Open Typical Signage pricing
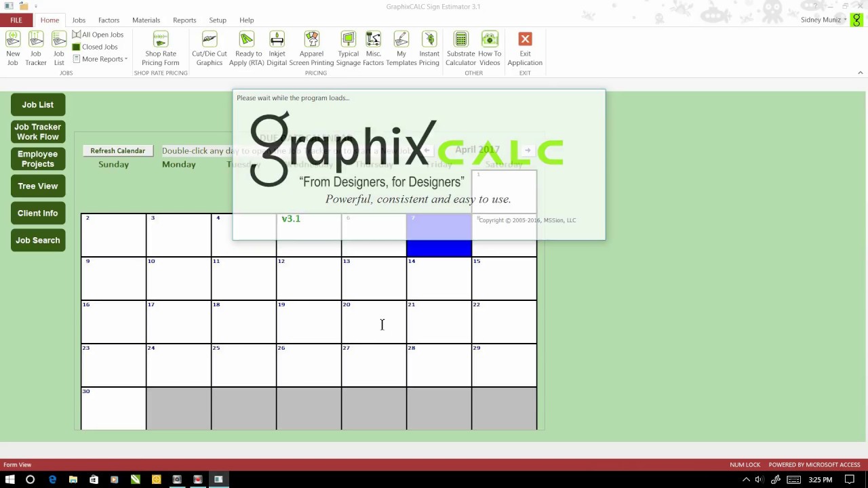868x488 pixels. point(349,49)
